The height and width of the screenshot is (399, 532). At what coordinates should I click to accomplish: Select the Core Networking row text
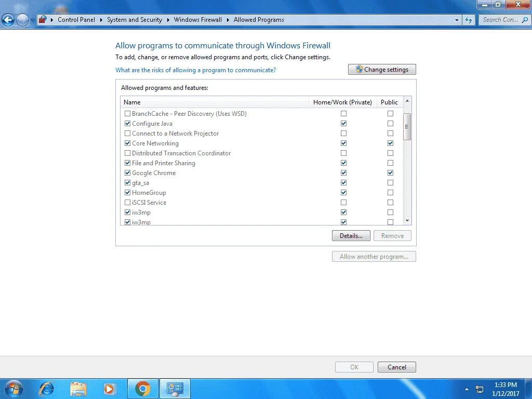155,143
